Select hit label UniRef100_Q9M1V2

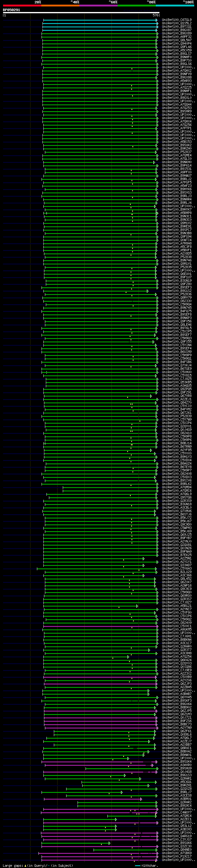[x=177, y=223]
